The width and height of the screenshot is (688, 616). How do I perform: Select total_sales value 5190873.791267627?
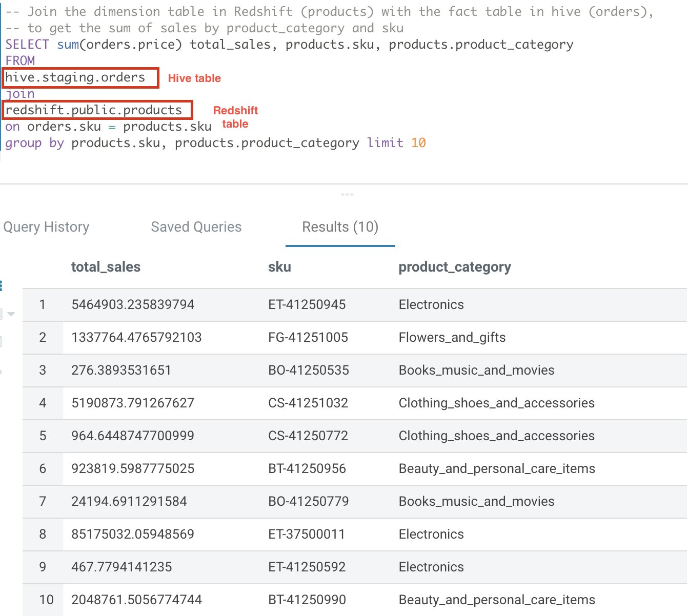tap(133, 403)
